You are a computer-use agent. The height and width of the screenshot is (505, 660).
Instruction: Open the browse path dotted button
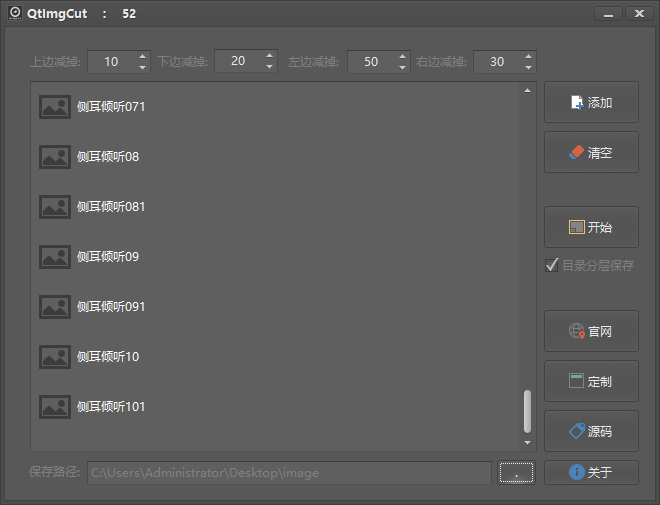(516, 473)
